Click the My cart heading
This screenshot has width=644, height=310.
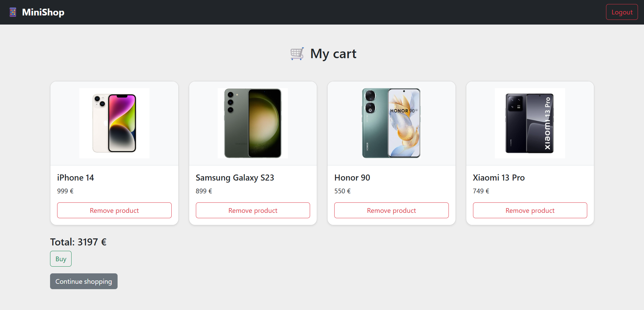click(333, 54)
